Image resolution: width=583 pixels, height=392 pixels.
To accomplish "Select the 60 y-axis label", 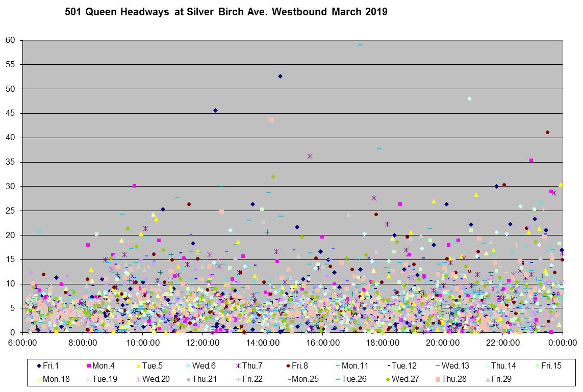I will (x=11, y=40).
